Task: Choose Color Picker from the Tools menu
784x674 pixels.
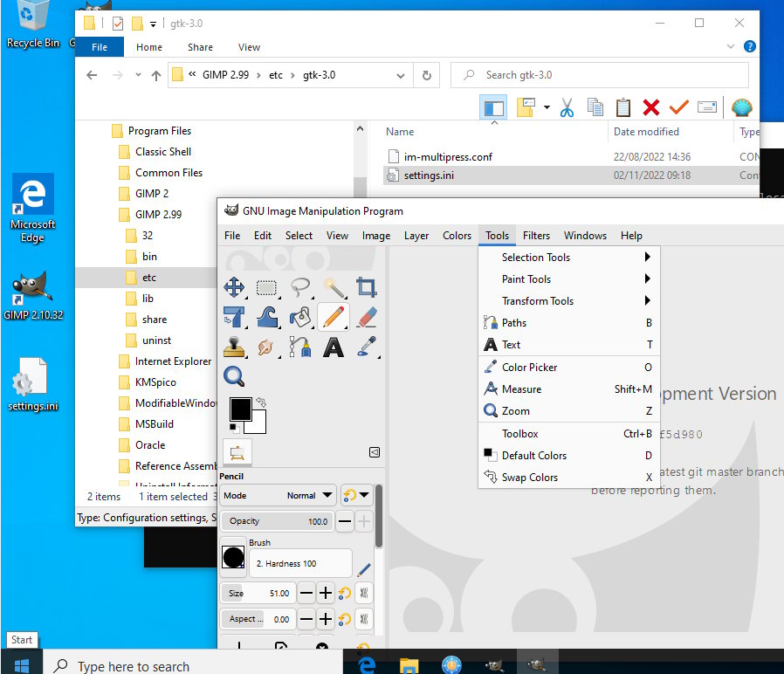Action: pos(529,368)
